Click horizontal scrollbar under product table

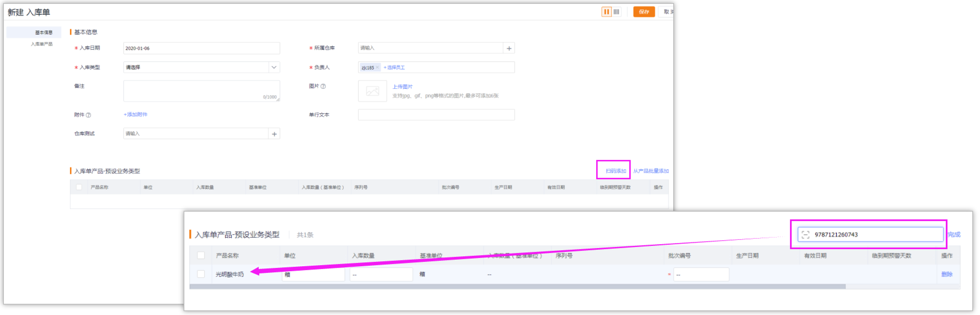pyautogui.click(x=517, y=287)
